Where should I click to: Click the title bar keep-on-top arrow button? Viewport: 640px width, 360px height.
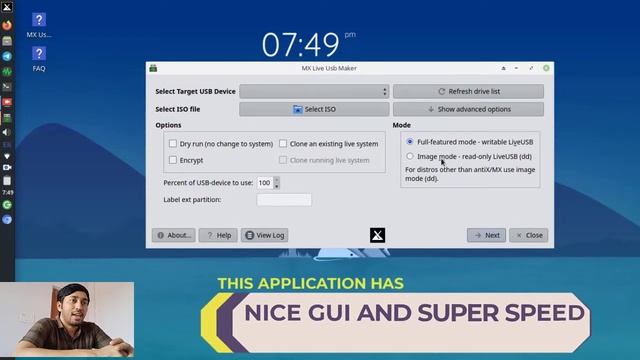point(503,68)
